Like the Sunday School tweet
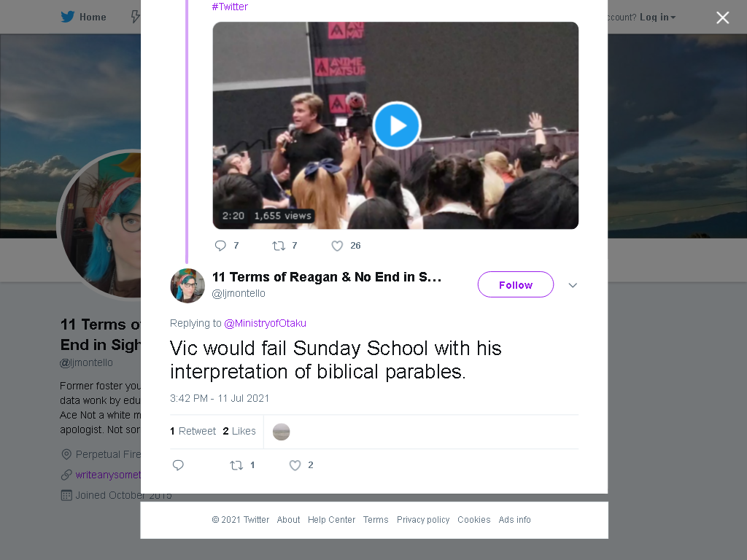This screenshot has width=747, height=560. click(x=295, y=465)
